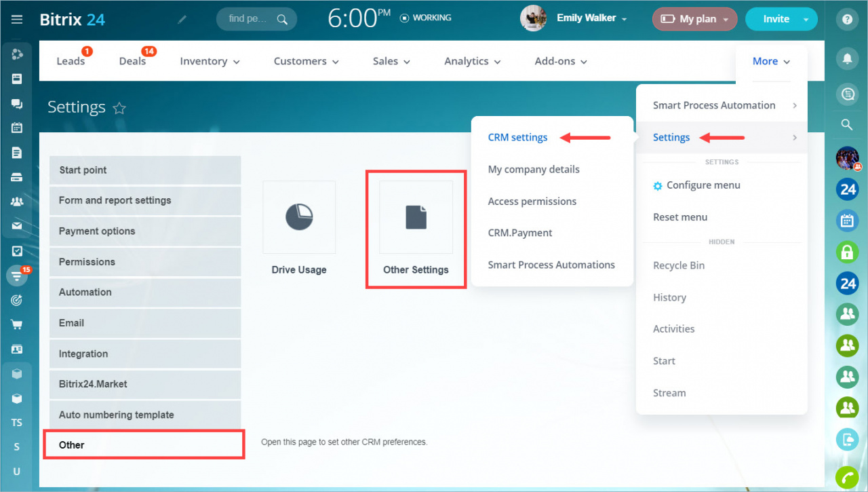868x492 pixels.
Task: Choose Smart Process Automations in submenu
Action: point(551,265)
